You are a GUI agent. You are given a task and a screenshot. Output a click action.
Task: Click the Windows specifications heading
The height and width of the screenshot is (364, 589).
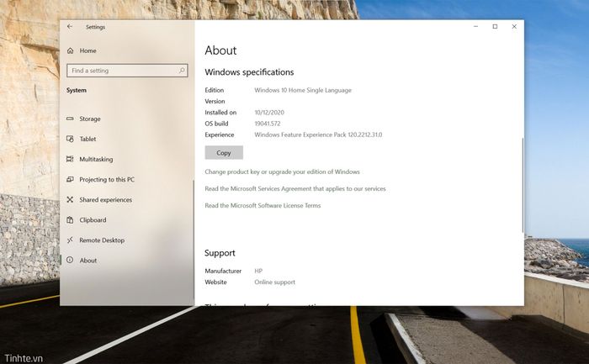point(249,72)
